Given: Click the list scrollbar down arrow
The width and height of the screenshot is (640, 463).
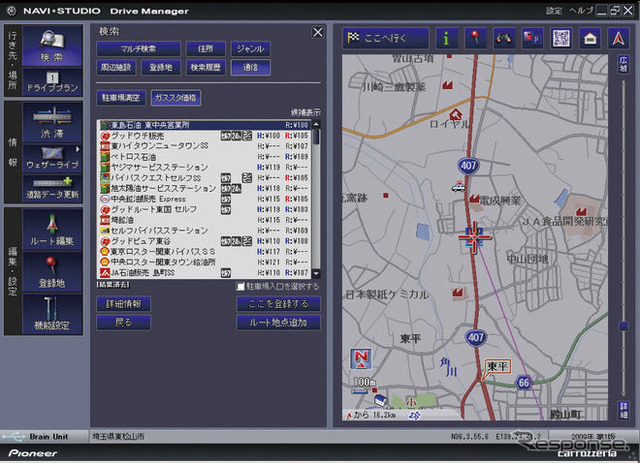Looking at the screenshot, I should click(316, 274).
